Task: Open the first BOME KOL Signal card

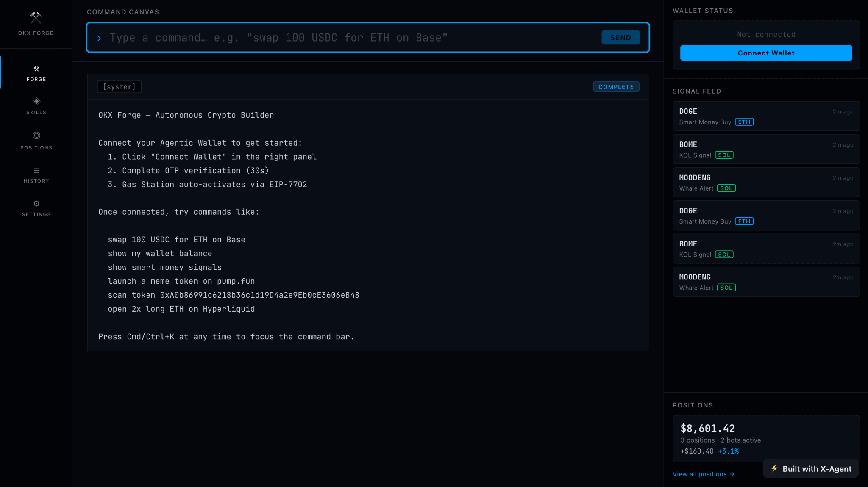Action: click(766, 149)
